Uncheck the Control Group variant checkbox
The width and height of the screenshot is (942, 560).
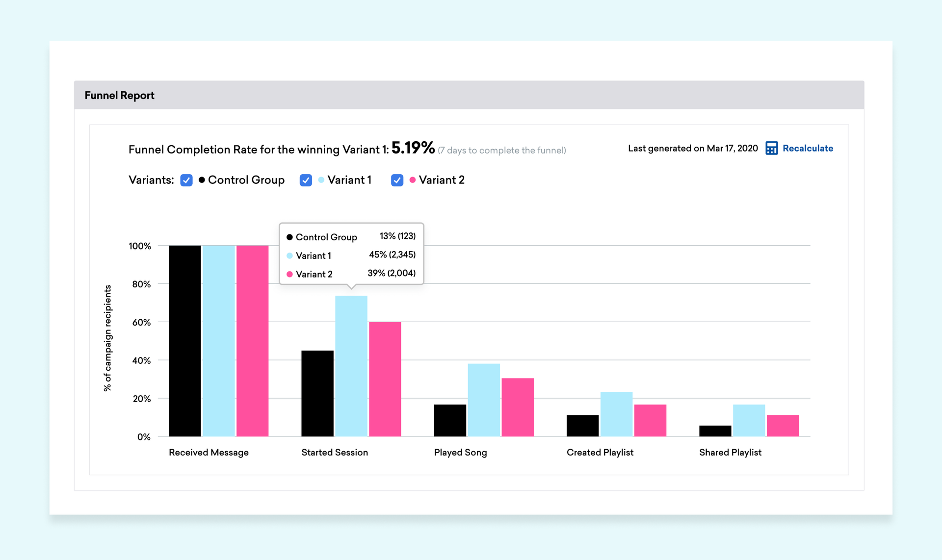point(186,180)
